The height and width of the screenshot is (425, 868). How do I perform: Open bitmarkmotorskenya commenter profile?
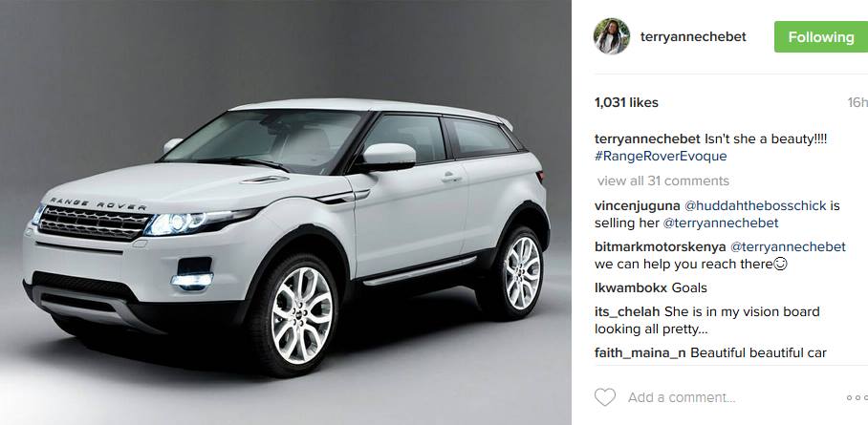click(661, 246)
